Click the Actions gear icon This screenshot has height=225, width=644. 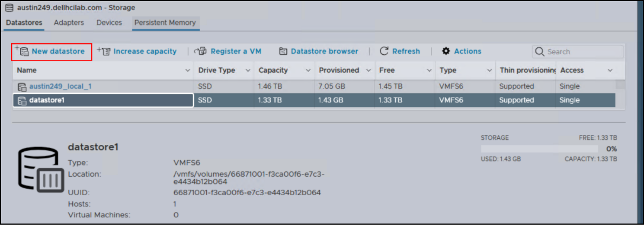coord(446,51)
